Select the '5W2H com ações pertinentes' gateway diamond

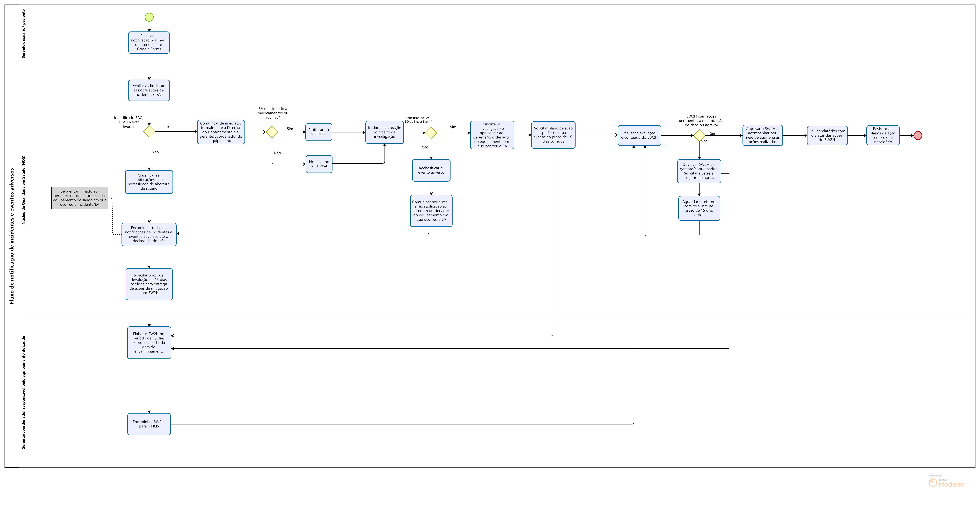699,136
